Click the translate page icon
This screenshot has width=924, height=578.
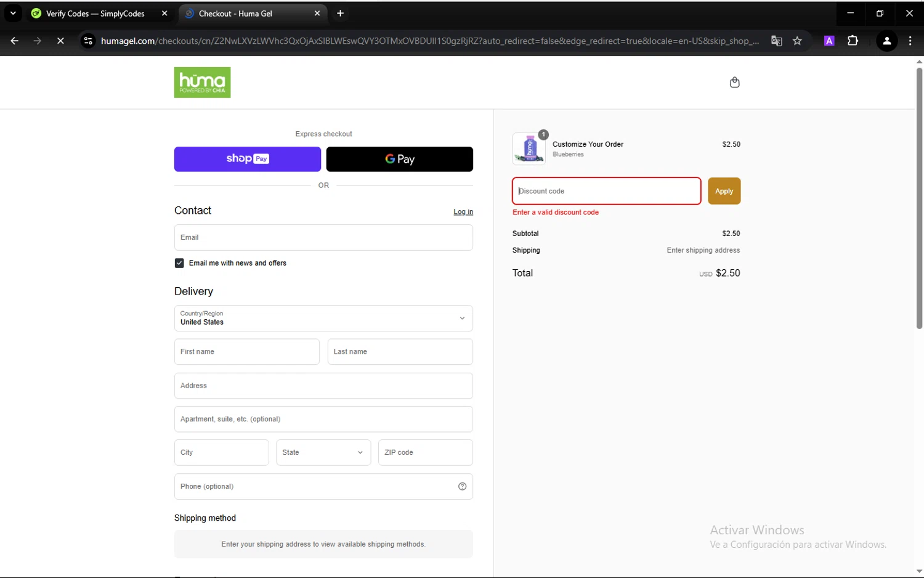[x=777, y=41]
